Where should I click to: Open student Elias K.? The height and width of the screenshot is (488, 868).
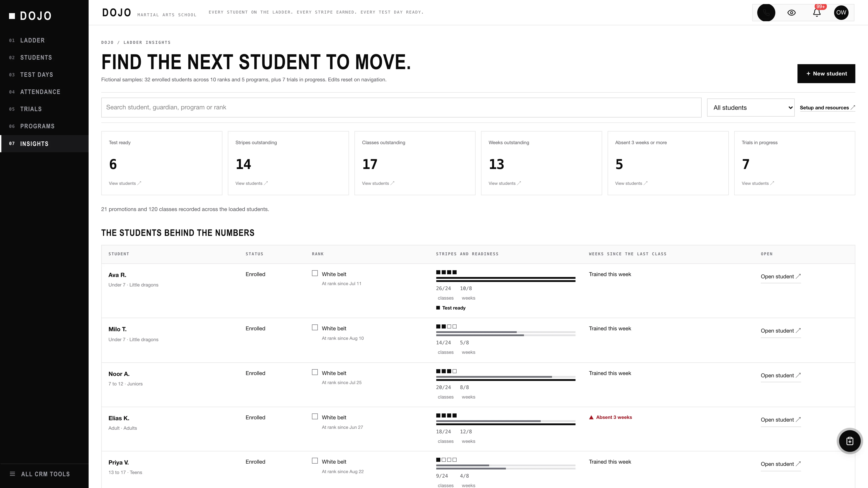coord(780,420)
